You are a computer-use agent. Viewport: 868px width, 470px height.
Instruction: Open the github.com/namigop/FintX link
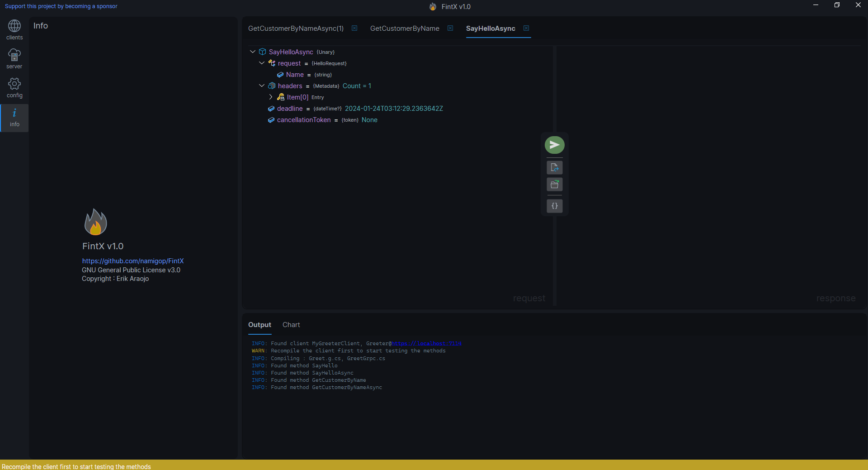click(133, 261)
